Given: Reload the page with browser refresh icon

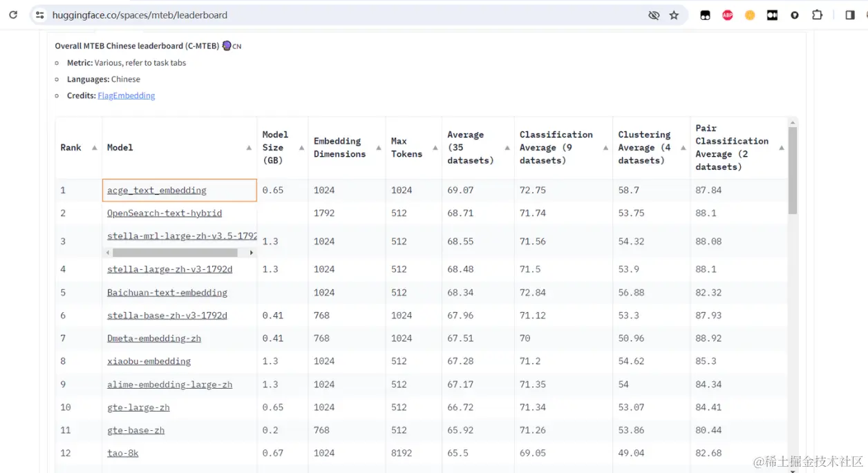Looking at the screenshot, I should (x=13, y=15).
